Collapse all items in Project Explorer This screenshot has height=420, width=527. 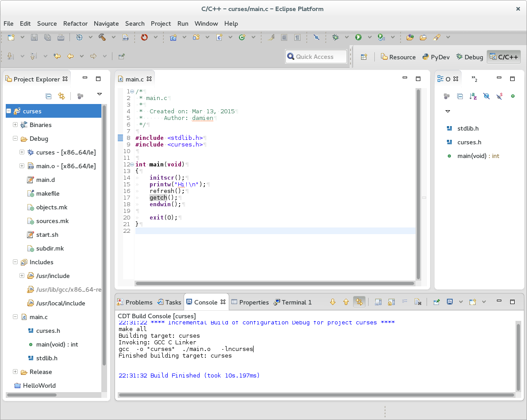point(48,96)
